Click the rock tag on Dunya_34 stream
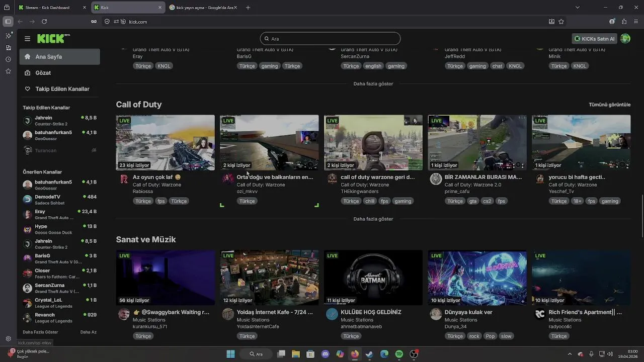The width and height of the screenshot is (644, 362). pyautogui.click(x=474, y=336)
